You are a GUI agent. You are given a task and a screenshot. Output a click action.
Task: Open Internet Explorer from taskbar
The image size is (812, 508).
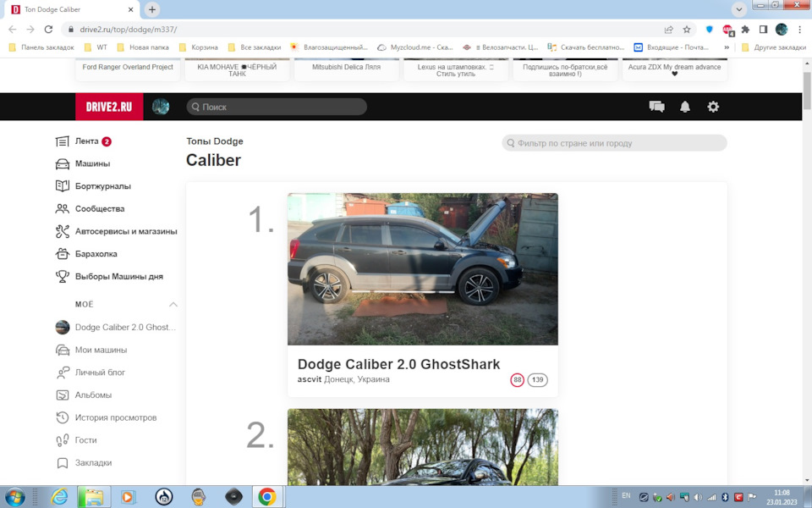pyautogui.click(x=59, y=497)
